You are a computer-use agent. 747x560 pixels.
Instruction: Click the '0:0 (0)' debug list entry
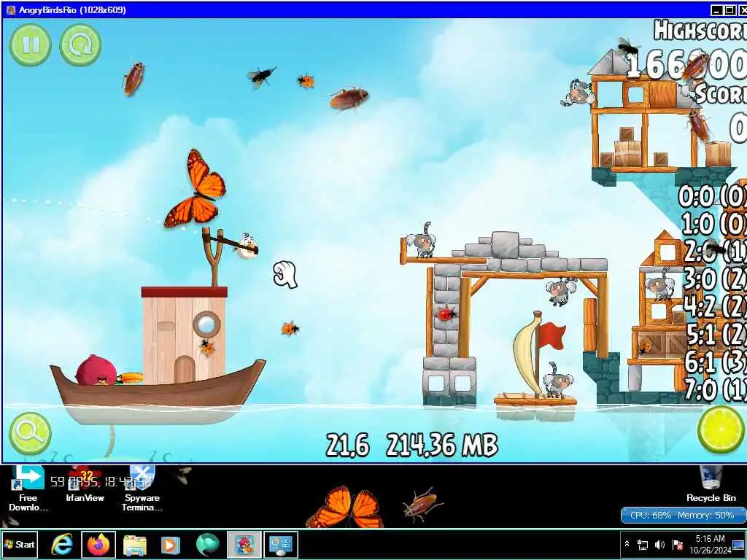click(x=712, y=195)
